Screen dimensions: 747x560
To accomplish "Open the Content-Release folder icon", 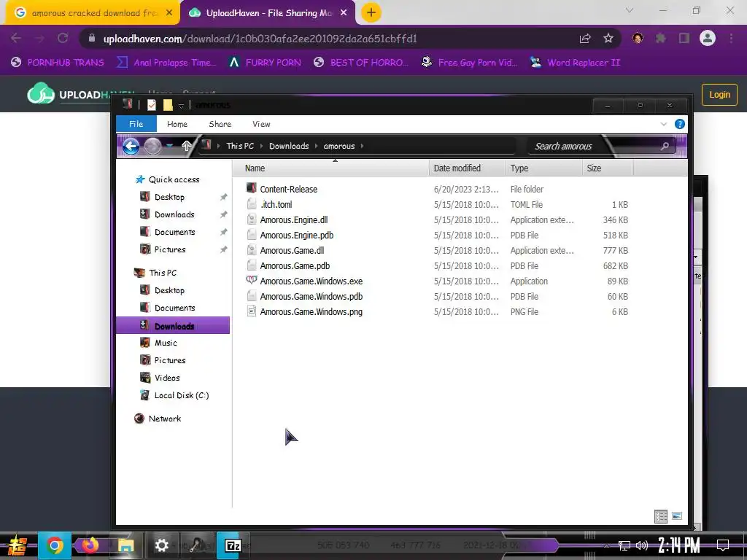I will (x=252, y=188).
